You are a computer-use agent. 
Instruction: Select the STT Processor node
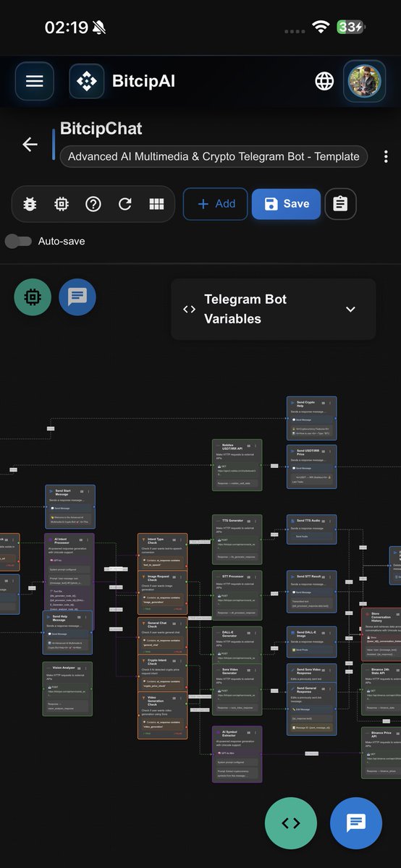(237, 595)
